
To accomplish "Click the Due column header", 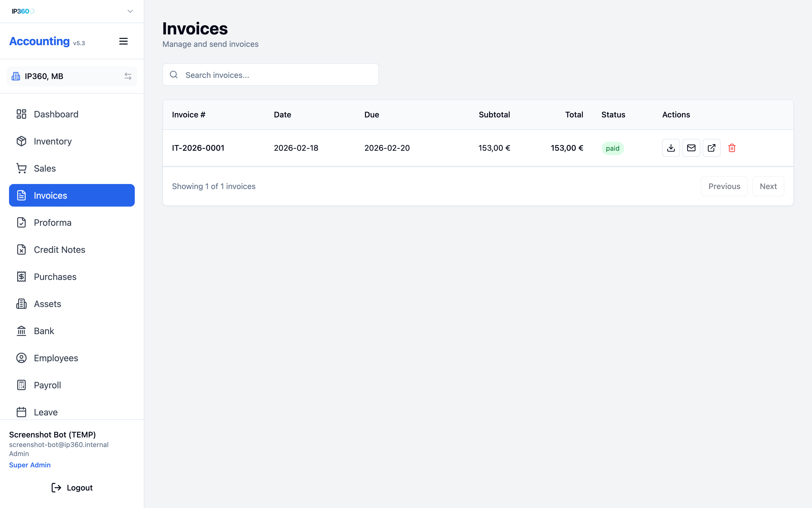I will (371, 115).
